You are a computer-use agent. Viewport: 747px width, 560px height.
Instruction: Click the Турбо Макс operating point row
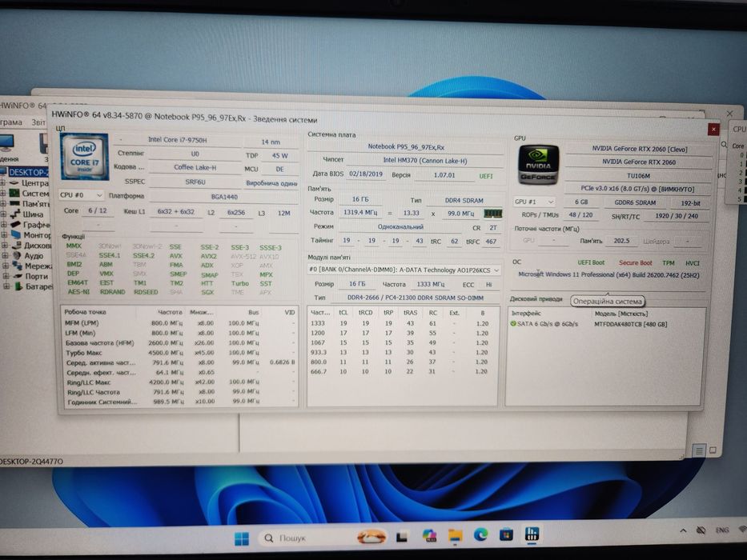click(x=180, y=352)
